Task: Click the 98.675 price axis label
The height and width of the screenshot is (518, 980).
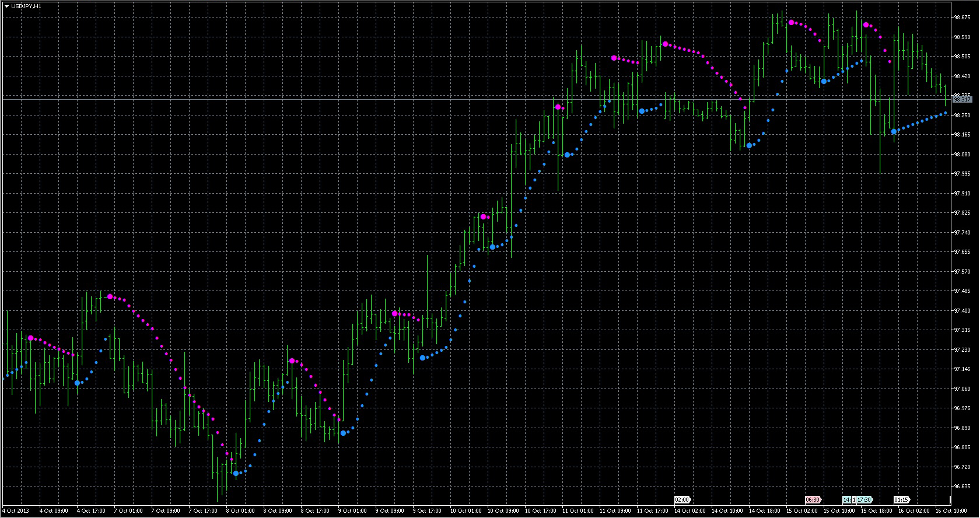Action: 961,17
